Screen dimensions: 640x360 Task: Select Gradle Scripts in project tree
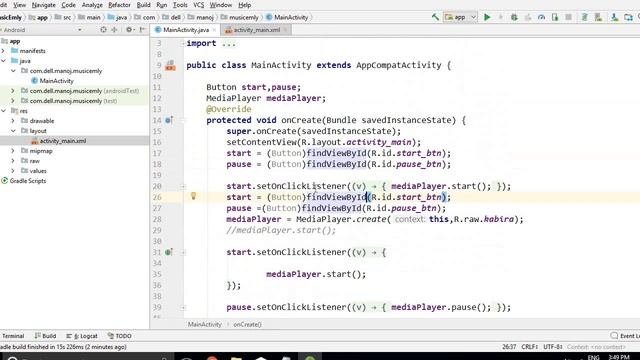[28, 181]
